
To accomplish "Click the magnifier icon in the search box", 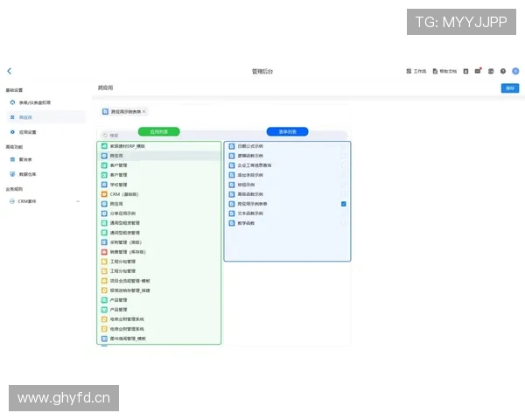I will (x=105, y=136).
